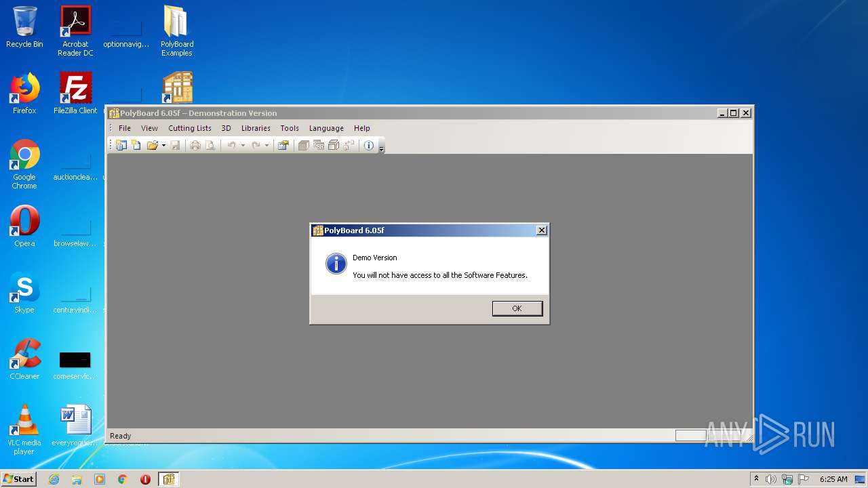Click the Print Preview toolbar icon
Image resolution: width=868 pixels, height=488 pixels.
coord(210,145)
